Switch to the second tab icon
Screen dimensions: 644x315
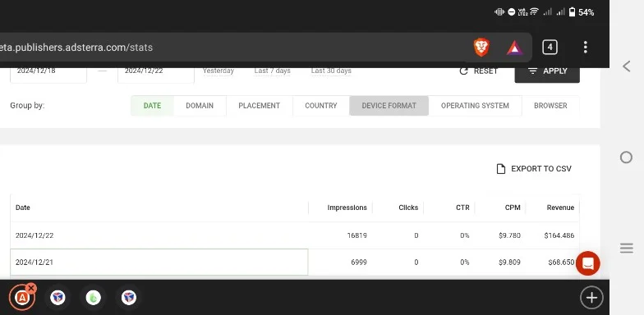pyautogui.click(x=57, y=297)
